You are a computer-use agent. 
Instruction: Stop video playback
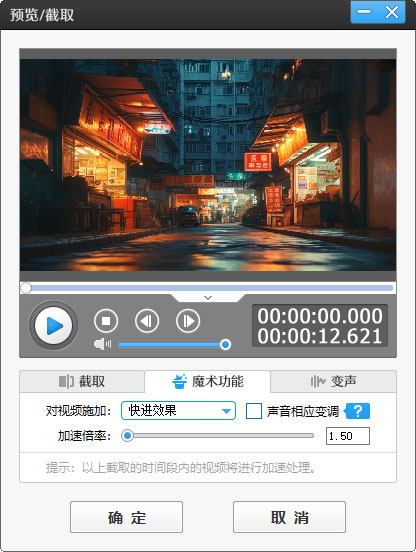106,321
